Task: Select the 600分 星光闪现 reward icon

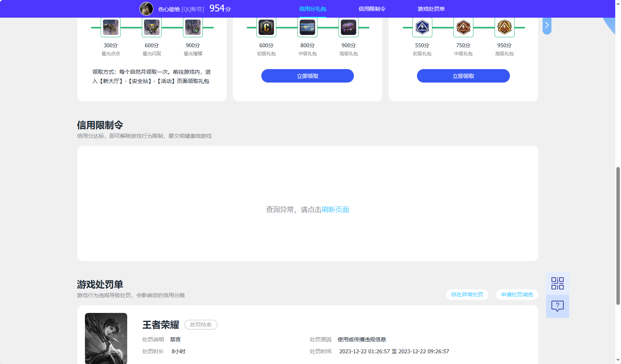Action: pos(151,27)
